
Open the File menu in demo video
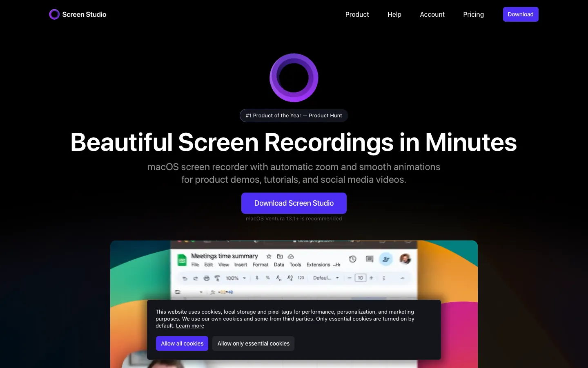click(x=195, y=265)
